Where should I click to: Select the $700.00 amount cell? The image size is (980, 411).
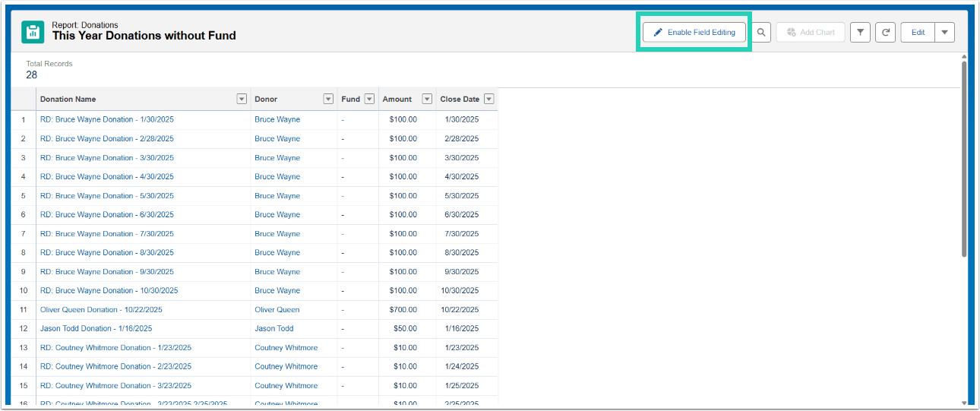point(408,309)
